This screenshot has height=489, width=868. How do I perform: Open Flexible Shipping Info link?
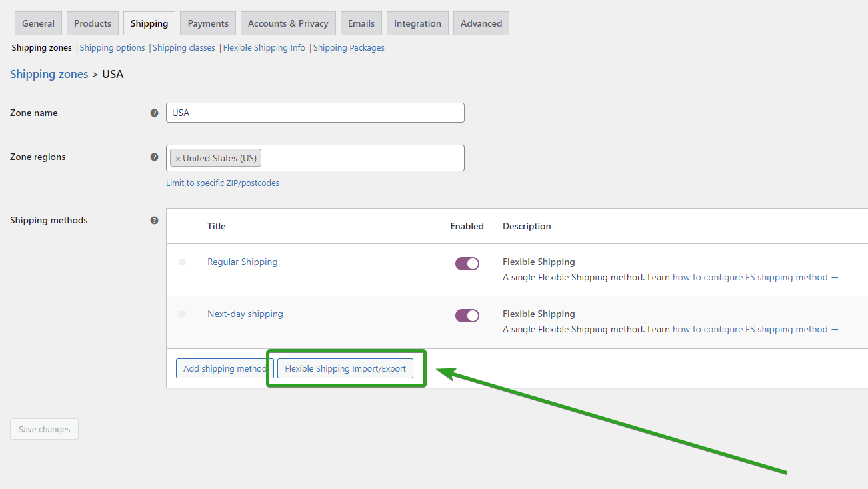tap(264, 48)
